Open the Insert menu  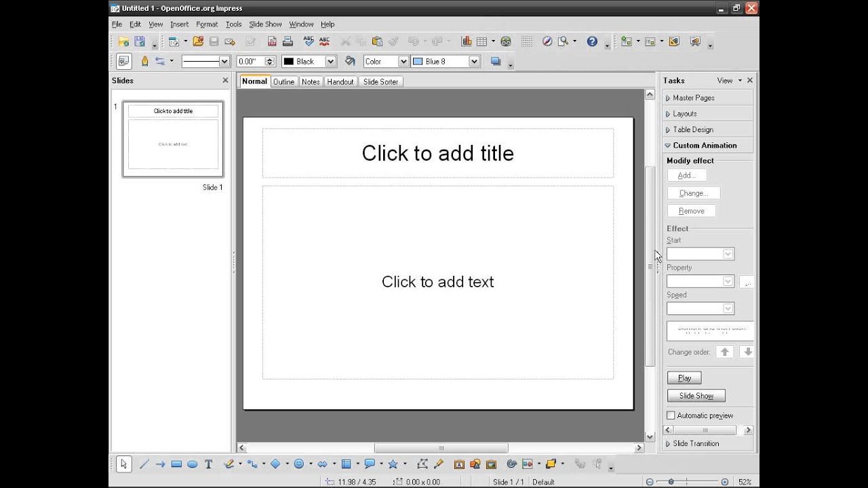tap(179, 24)
